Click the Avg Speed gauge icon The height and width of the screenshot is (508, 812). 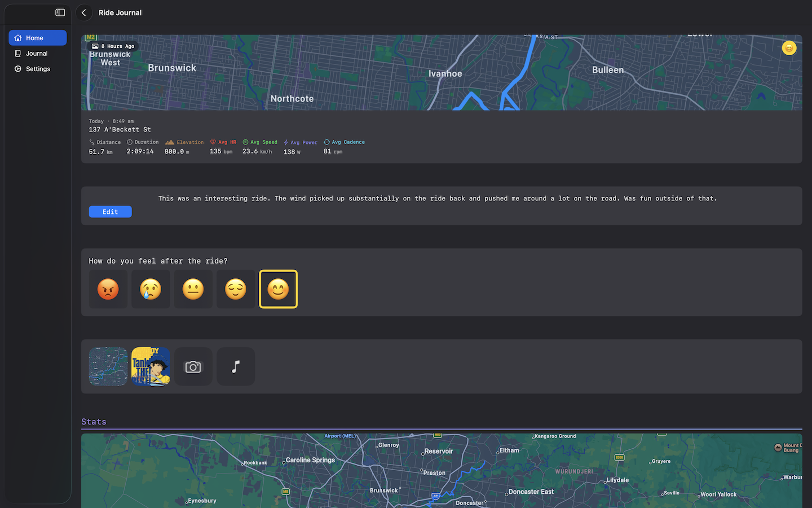(245, 142)
